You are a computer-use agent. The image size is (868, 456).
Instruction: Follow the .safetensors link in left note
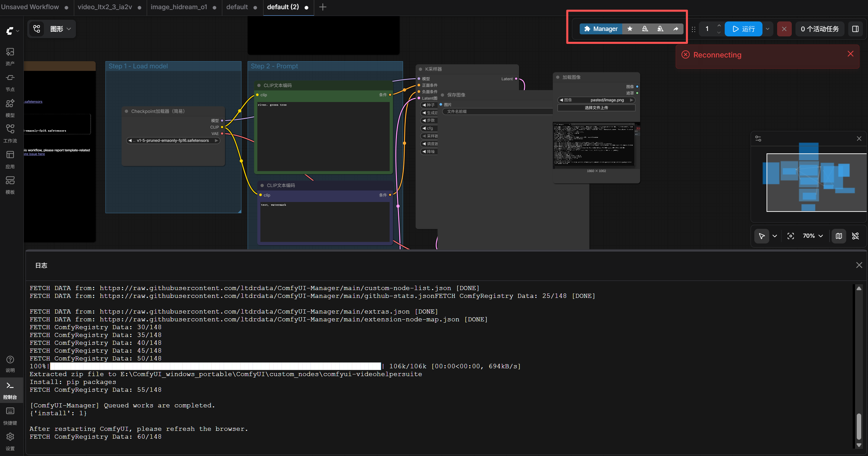tap(33, 102)
